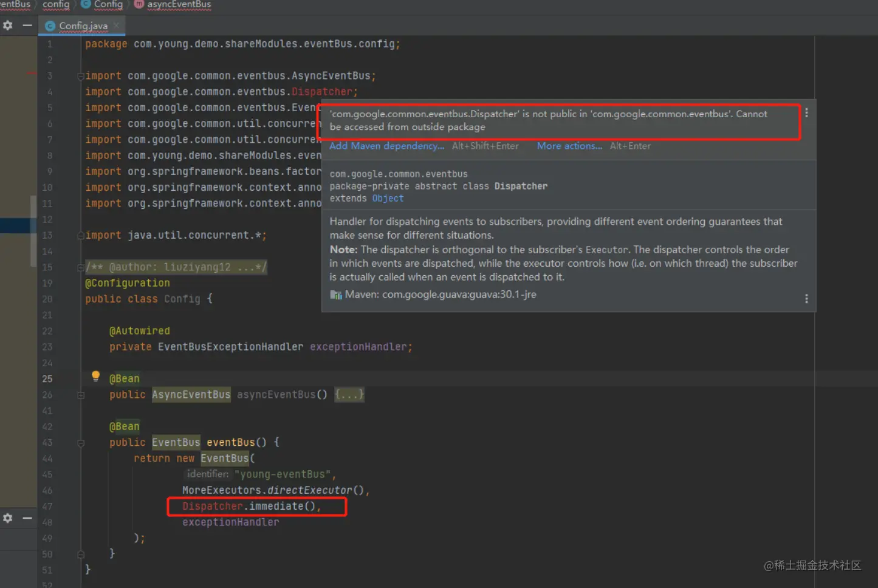878x588 pixels.
Task: Click the More actions link
Action: click(x=569, y=146)
